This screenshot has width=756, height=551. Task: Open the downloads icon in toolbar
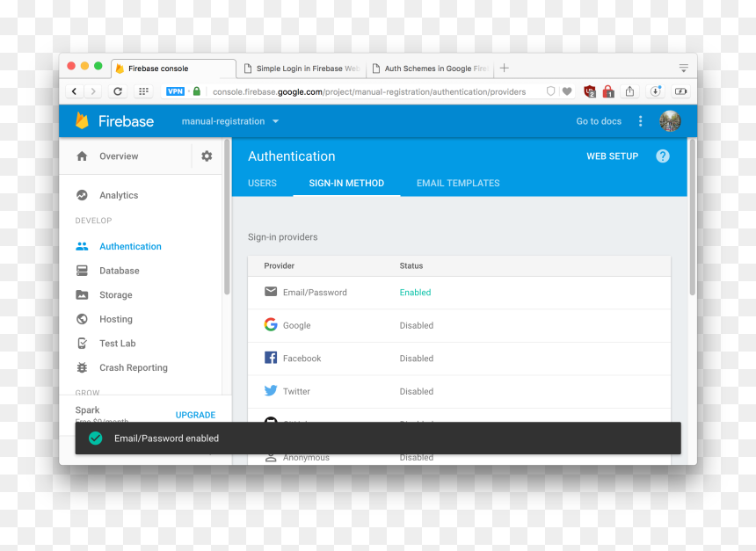655,91
